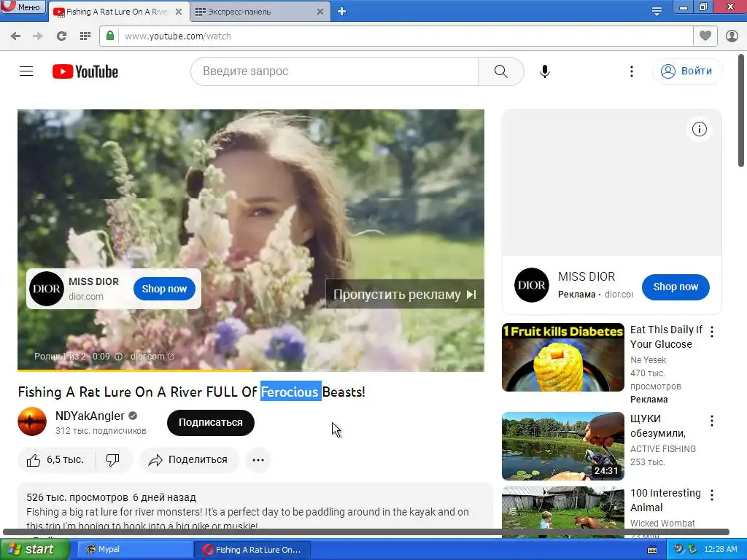The height and width of the screenshot is (560, 747).
Task: Open NDYakAngler channel avatar
Action: coord(32,421)
